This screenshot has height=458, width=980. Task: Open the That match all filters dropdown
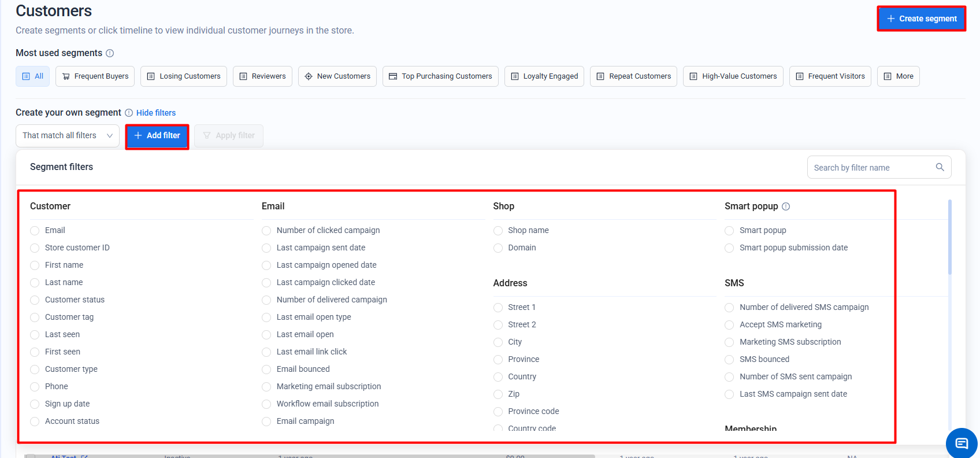[x=67, y=136]
